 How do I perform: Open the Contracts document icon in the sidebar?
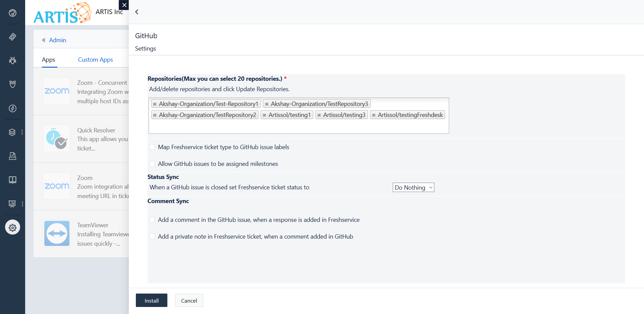(x=12, y=156)
